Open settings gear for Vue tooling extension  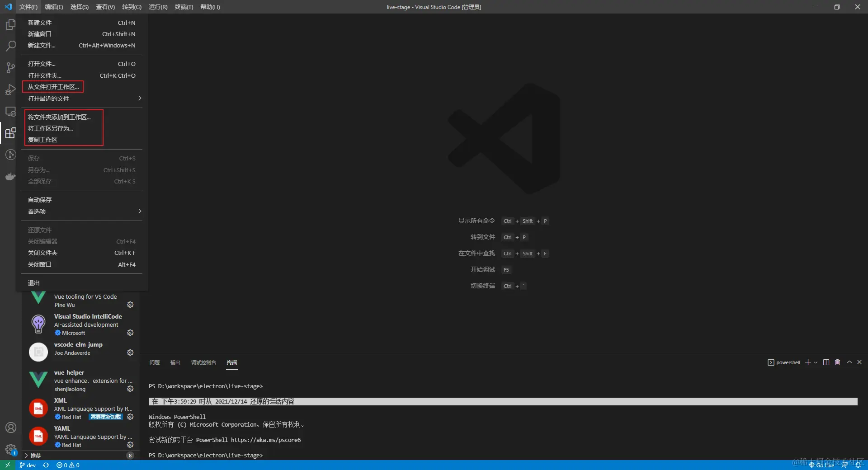click(x=130, y=305)
